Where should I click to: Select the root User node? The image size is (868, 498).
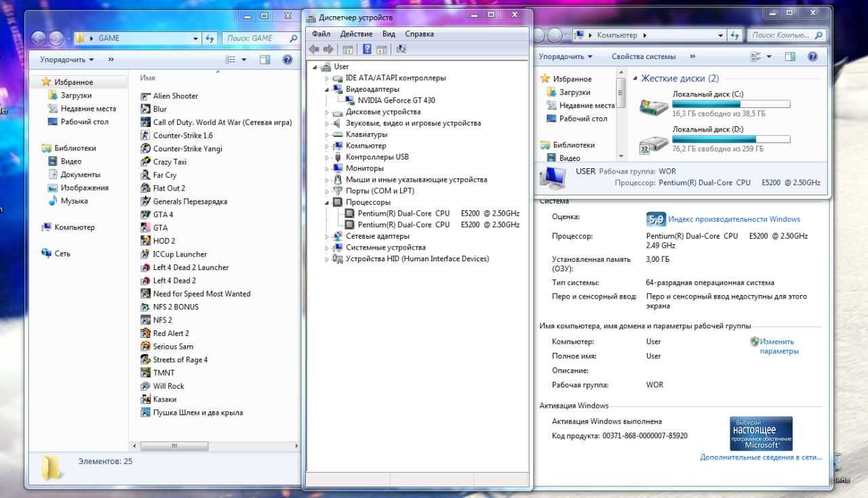(341, 66)
